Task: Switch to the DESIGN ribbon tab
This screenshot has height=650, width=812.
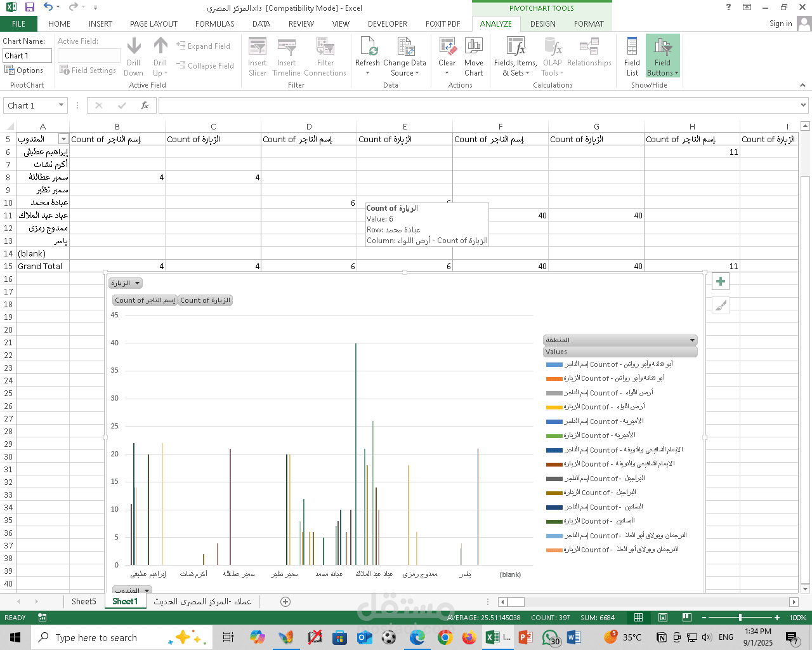Action: click(542, 23)
